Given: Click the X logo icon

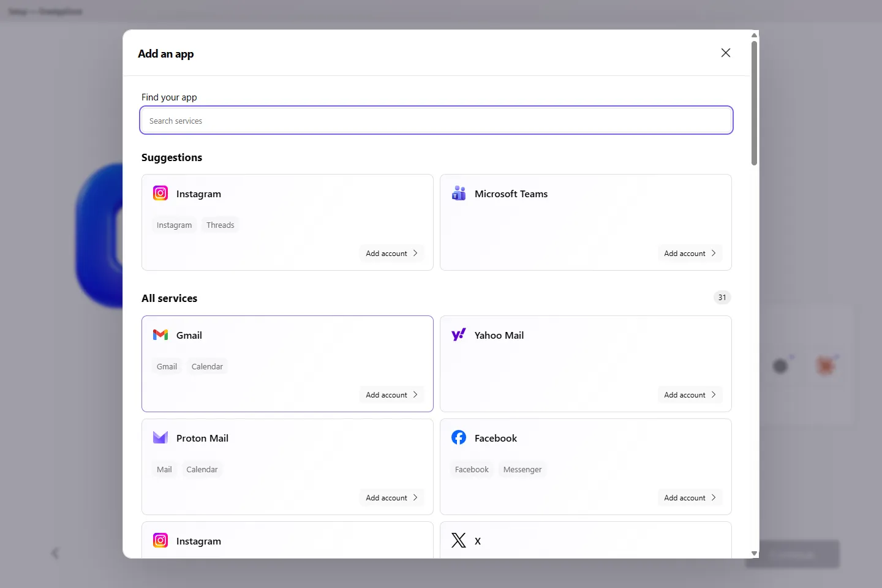Looking at the screenshot, I should point(459,540).
